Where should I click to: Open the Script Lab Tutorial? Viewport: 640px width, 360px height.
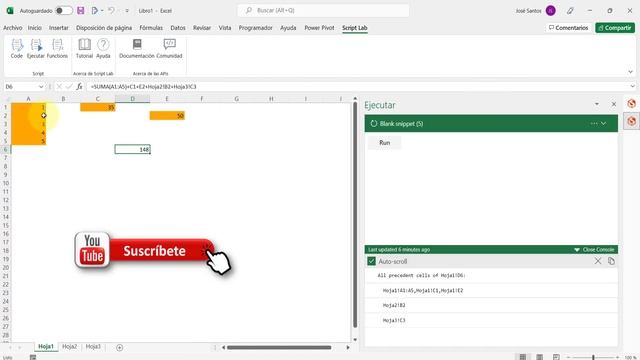[x=84, y=49]
